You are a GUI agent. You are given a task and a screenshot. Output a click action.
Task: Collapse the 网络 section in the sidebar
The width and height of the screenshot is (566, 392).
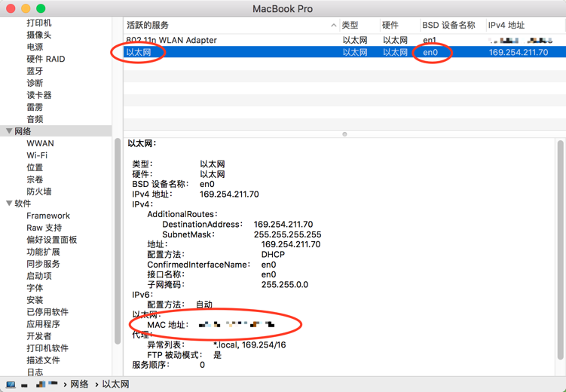[9, 131]
